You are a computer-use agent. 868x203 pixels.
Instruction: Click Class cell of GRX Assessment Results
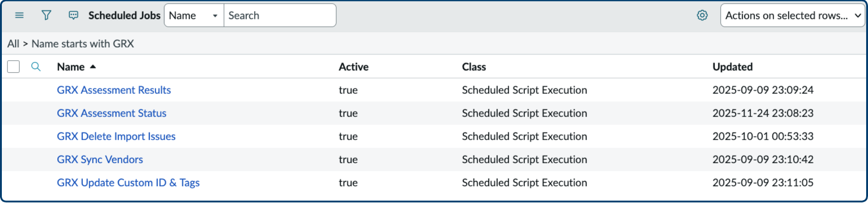pyautogui.click(x=524, y=90)
